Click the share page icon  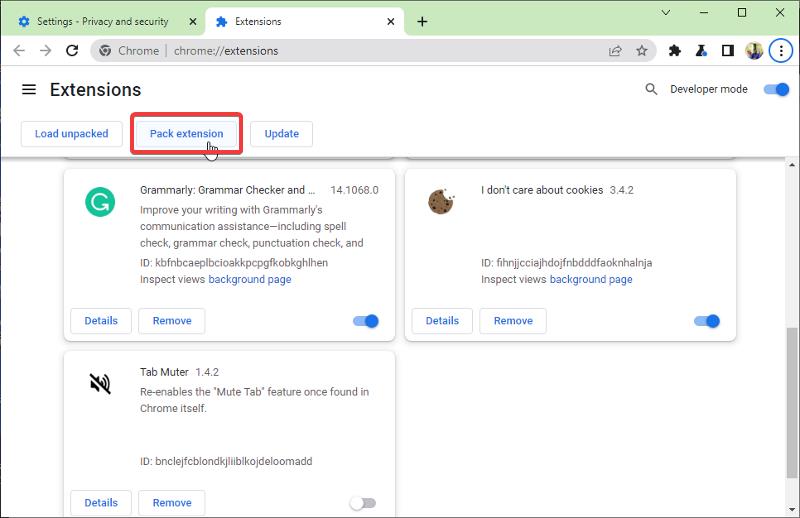point(615,51)
